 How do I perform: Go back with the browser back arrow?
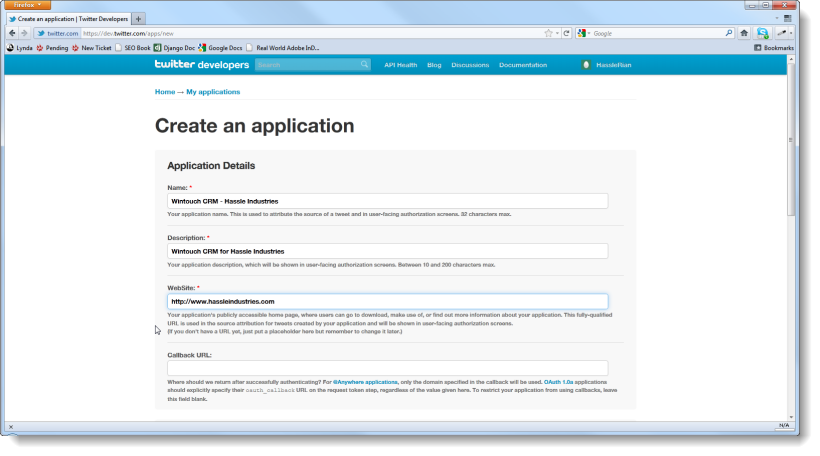(12, 33)
